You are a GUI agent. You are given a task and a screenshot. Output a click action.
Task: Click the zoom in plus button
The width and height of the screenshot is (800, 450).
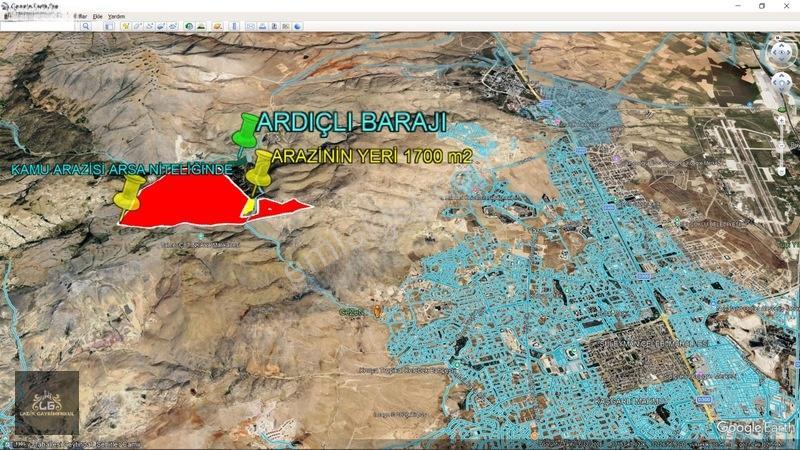click(x=782, y=120)
